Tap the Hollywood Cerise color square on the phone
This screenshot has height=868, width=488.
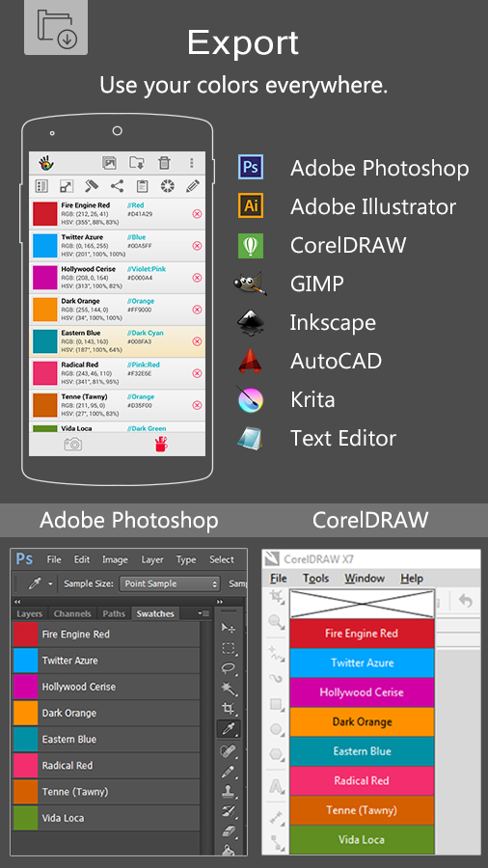pyautogui.click(x=44, y=278)
